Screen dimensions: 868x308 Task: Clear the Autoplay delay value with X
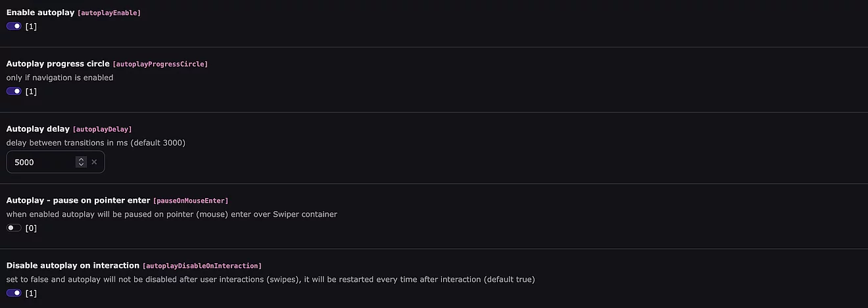click(94, 162)
